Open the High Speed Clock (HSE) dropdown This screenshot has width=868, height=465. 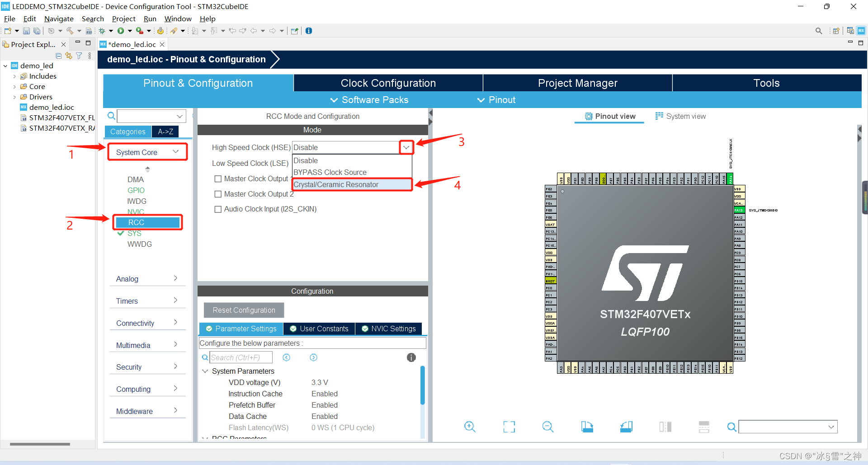click(x=406, y=147)
